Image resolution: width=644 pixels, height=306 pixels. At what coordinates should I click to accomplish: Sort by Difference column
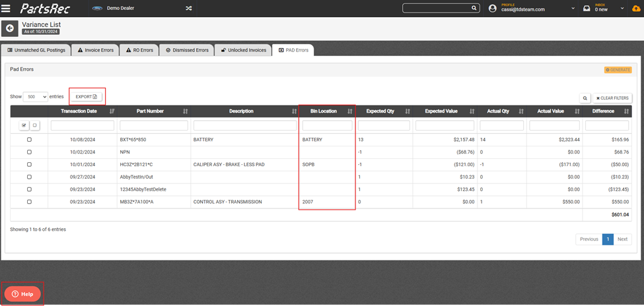(x=626, y=111)
